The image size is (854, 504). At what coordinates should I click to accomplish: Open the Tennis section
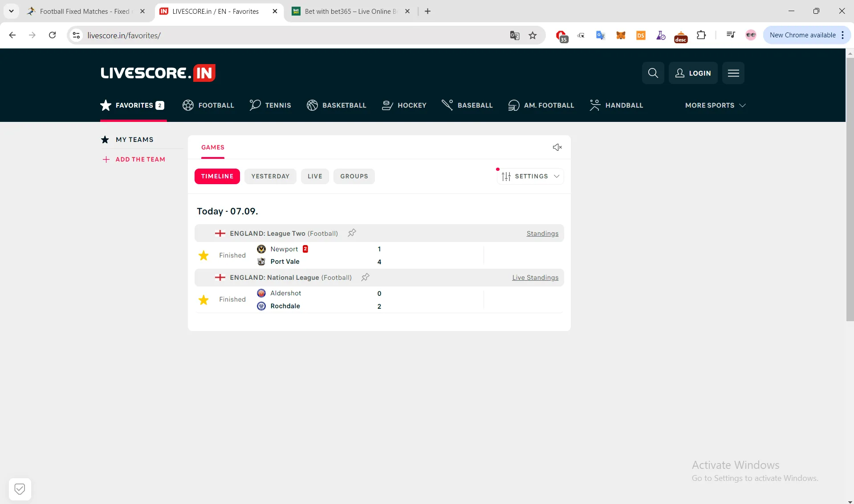(x=270, y=105)
